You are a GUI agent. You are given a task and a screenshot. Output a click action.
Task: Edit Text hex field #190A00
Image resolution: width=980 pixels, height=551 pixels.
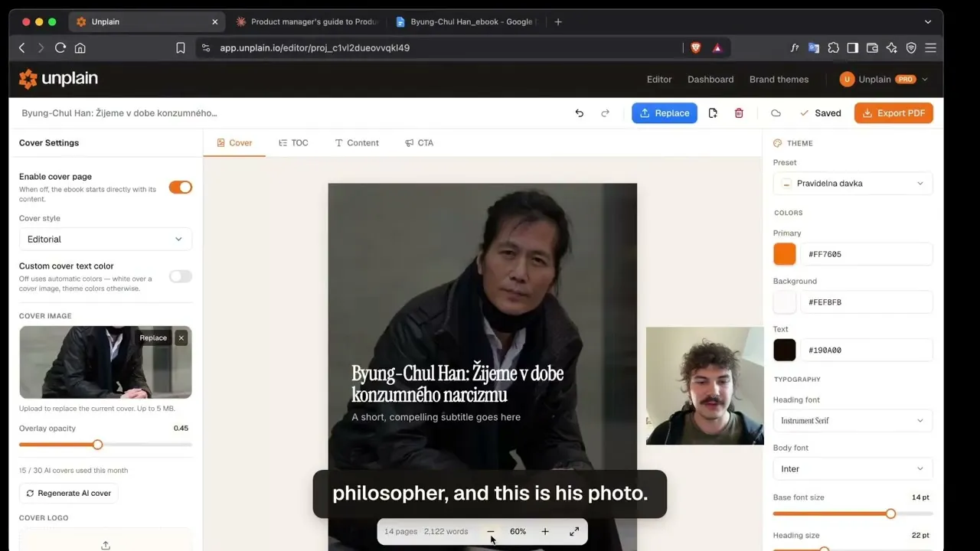point(867,350)
